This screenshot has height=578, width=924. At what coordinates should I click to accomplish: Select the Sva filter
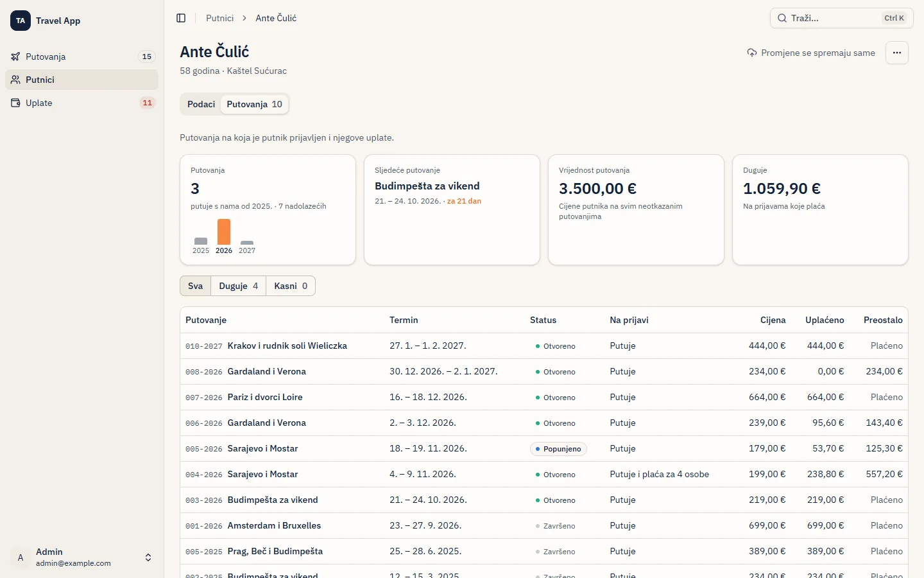click(196, 286)
